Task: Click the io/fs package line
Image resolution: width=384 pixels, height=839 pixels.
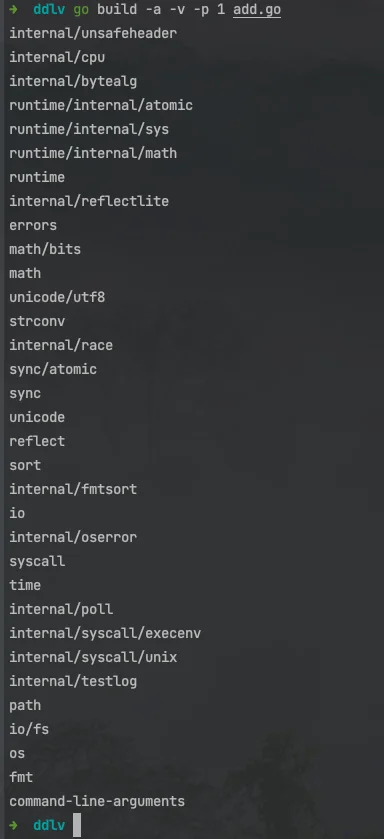Action: [x=29, y=729]
